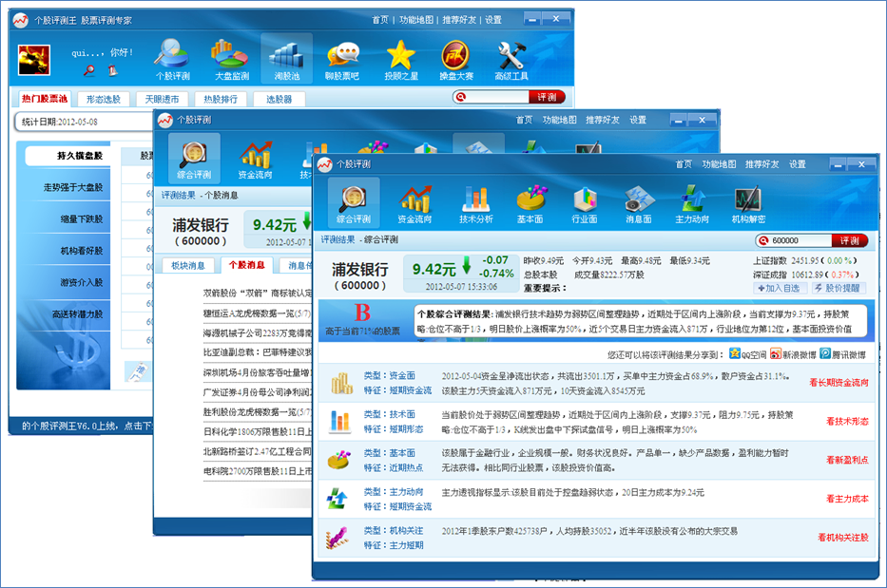The width and height of the screenshot is (887, 588).
Task: Click the 行业面 toolbar icon
Action: pos(584,203)
